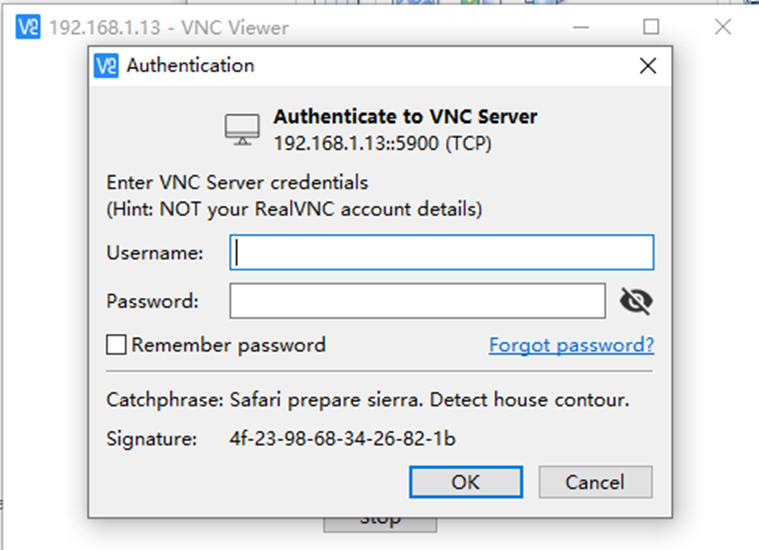The image size is (759, 550).
Task: Open the Forgot password? link
Action: 571,345
